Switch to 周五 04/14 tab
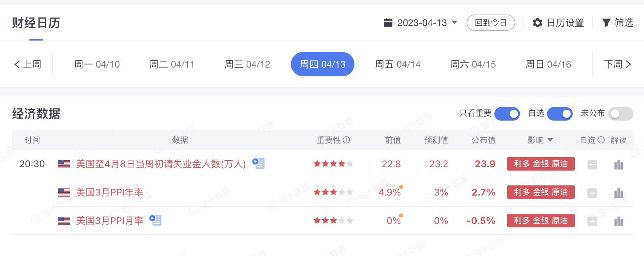 398,64
